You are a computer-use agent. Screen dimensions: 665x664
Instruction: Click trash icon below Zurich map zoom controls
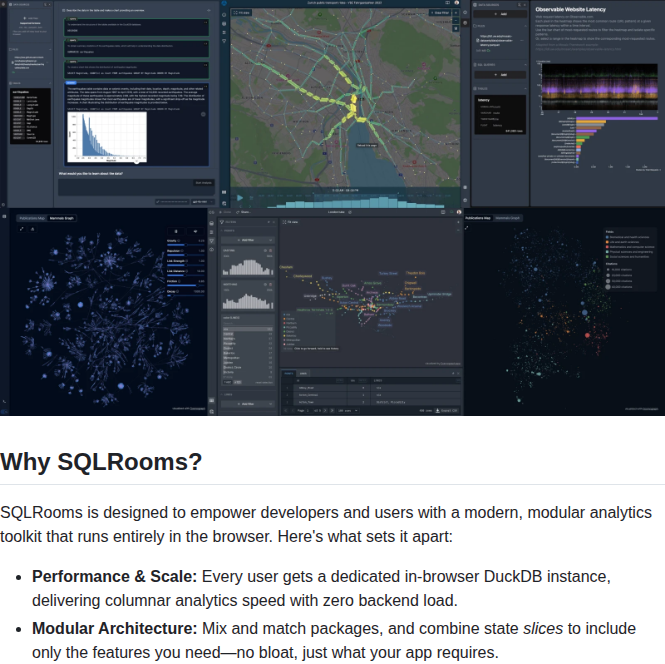click(456, 28)
